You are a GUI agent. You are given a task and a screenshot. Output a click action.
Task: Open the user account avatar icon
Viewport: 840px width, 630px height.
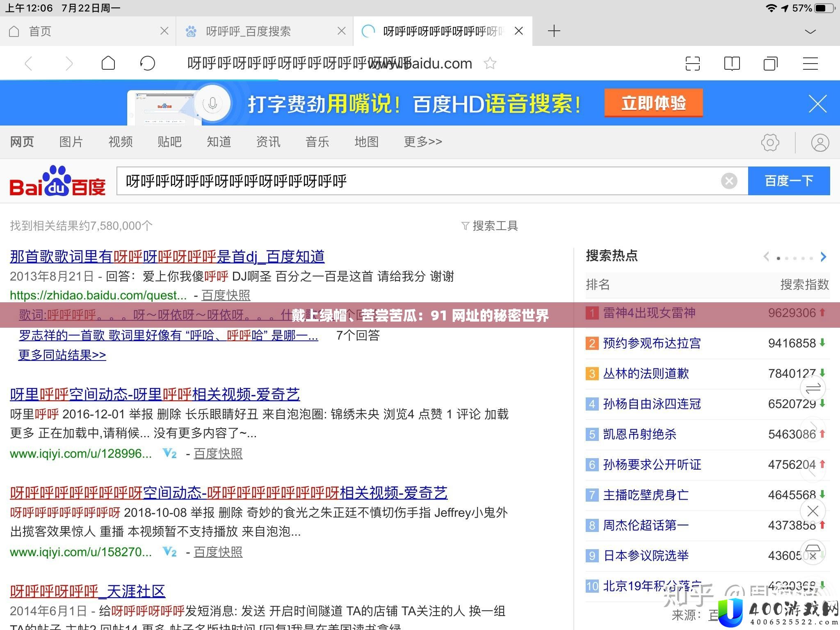820,143
